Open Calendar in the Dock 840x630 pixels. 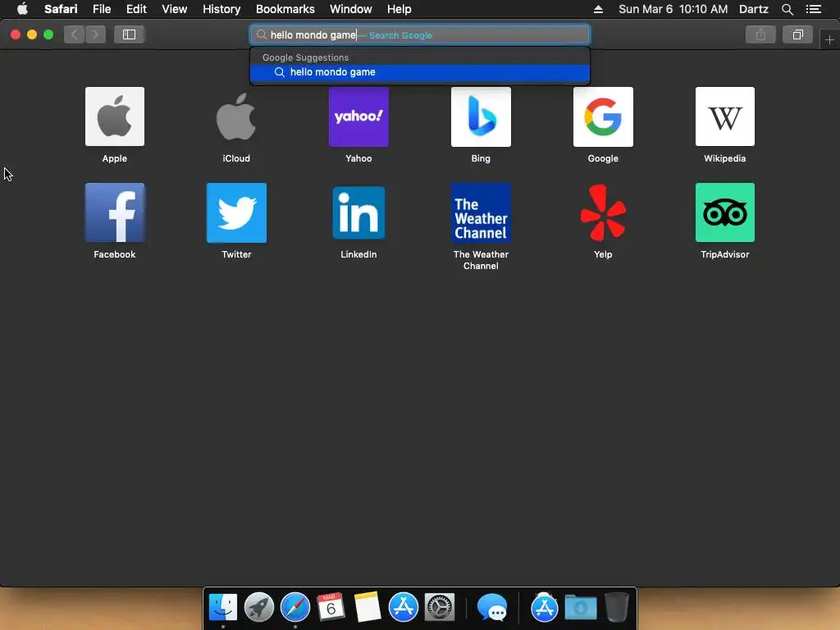coord(331,608)
